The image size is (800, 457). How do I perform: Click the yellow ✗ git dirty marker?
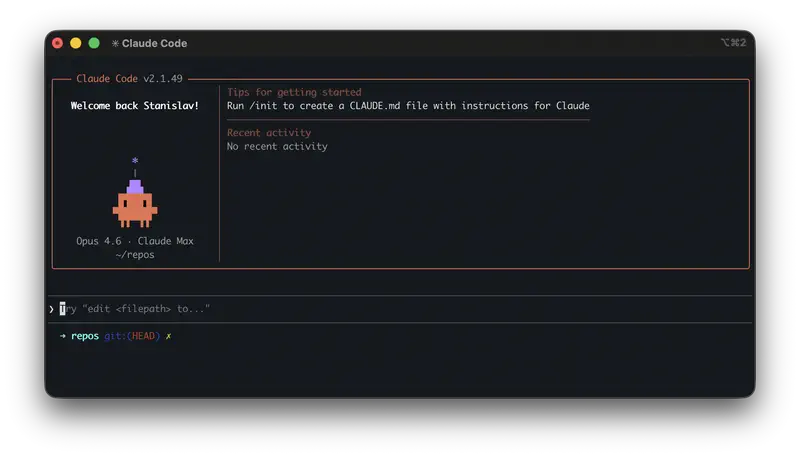(x=169, y=336)
